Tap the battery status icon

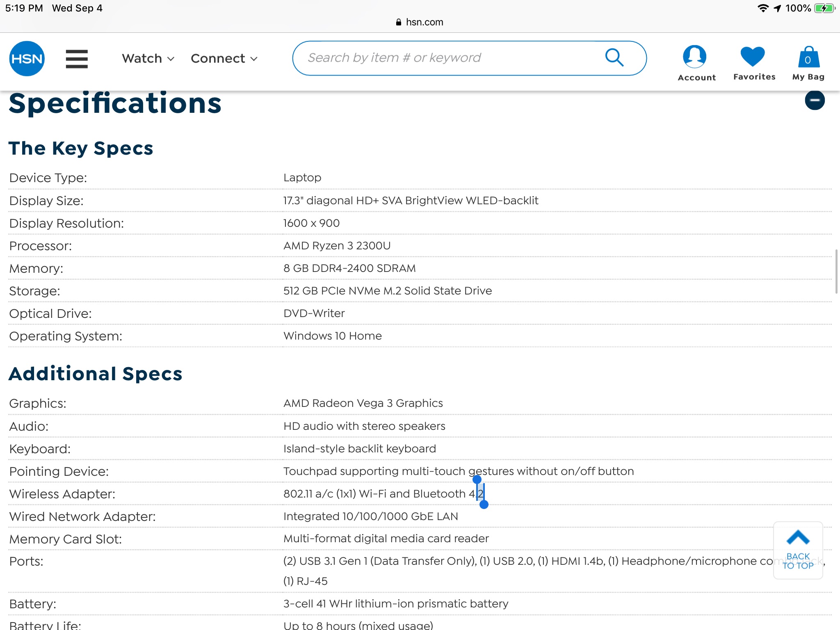824,8
